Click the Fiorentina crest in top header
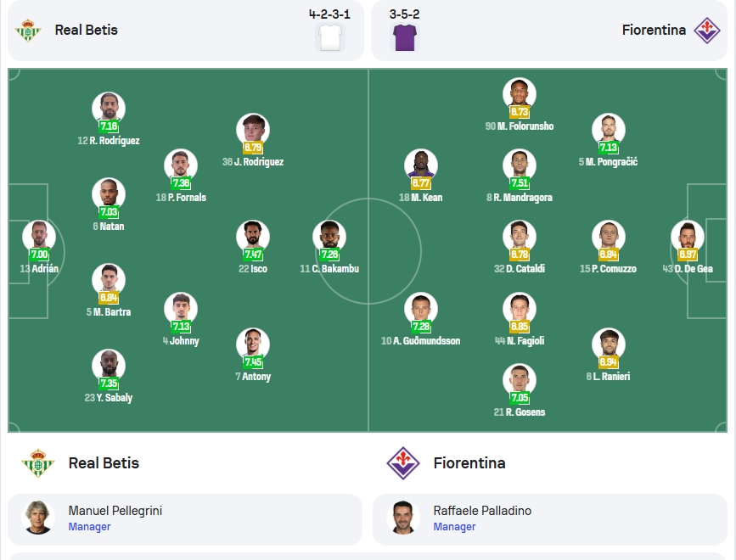736x560 pixels. (707, 30)
